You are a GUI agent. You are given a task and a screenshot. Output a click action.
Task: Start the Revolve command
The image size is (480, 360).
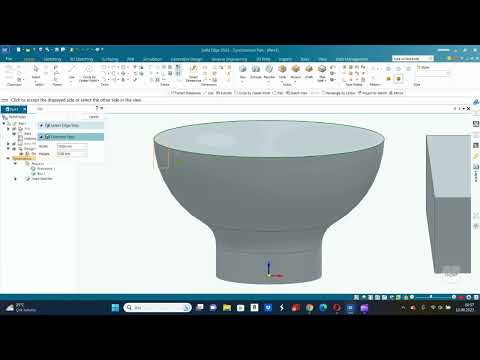[269, 71]
